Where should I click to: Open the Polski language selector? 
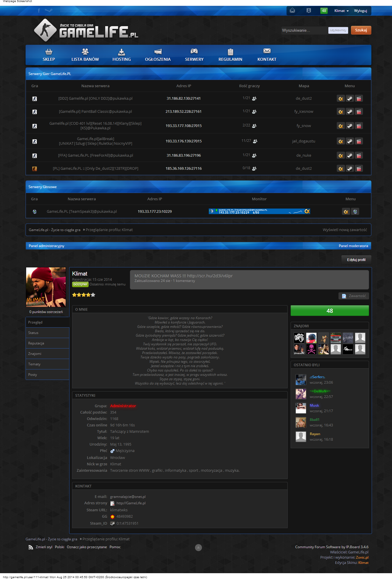point(60,547)
